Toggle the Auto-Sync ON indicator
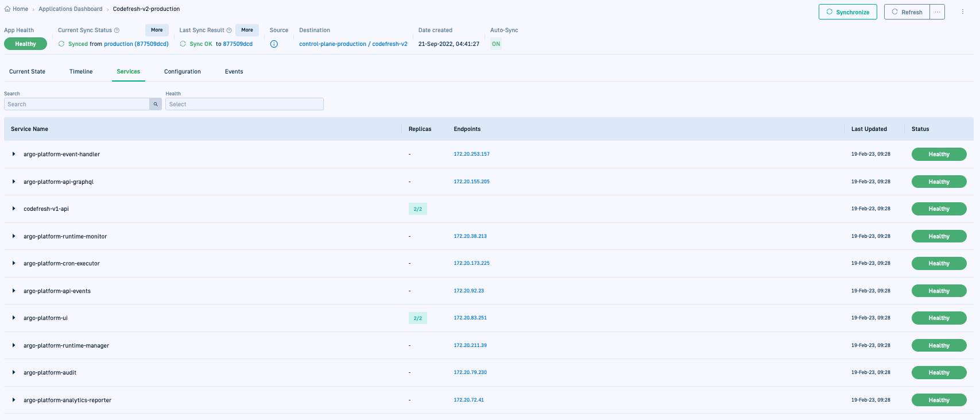980x420 pixels. point(496,44)
